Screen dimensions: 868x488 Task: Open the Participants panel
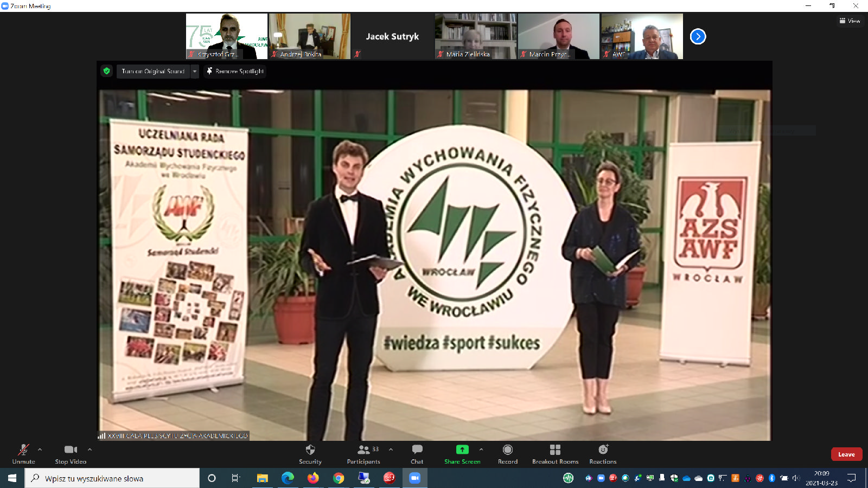[x=363, y=454]
